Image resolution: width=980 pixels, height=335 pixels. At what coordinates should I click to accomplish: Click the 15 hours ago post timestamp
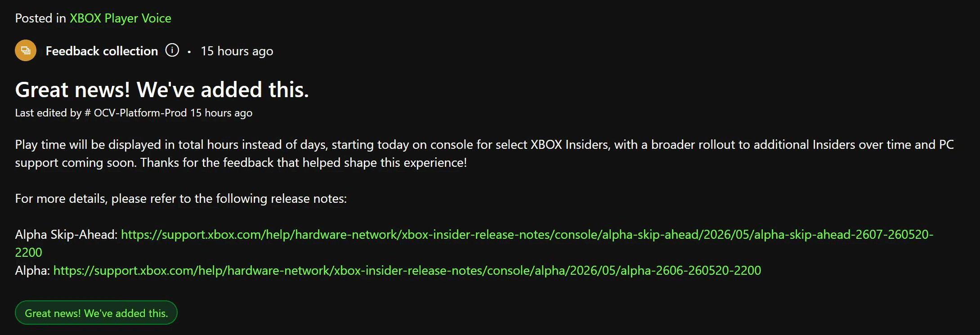click(237, 51)
